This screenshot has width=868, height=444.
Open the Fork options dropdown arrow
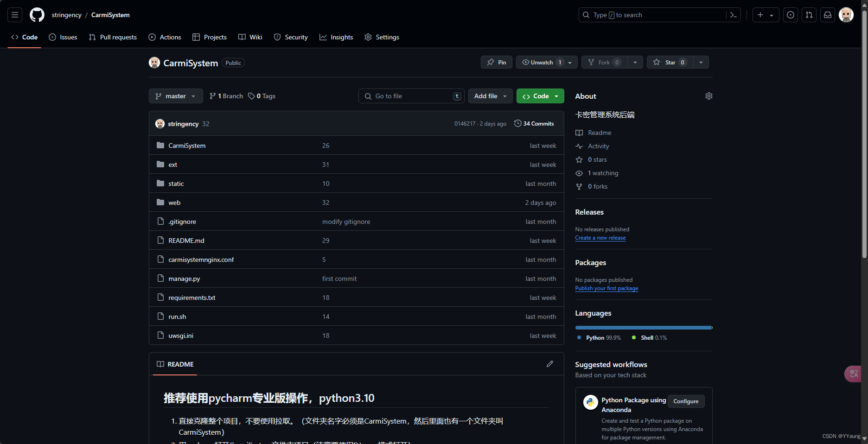pyautogui.click(x=635, y=62)
